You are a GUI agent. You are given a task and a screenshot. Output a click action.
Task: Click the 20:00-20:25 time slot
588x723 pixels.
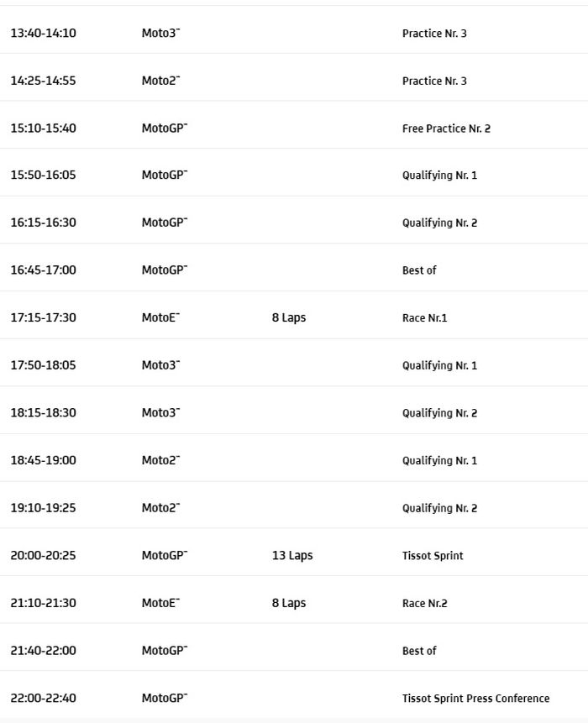(43, 556)
